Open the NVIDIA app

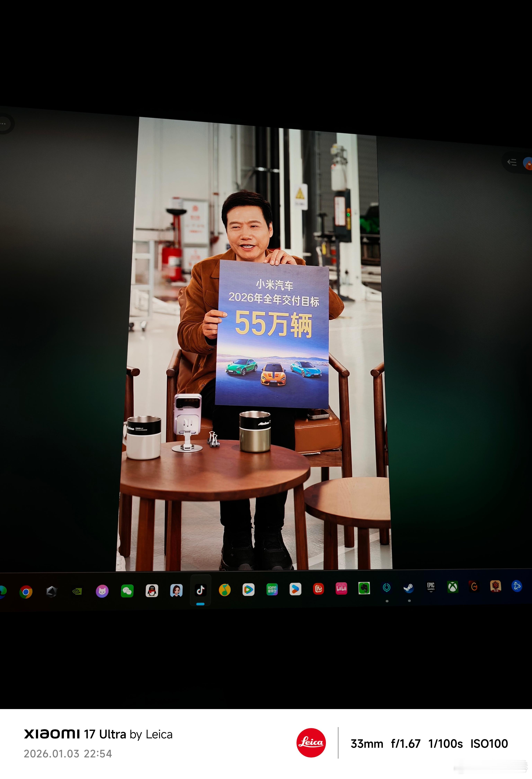[77, 591]
